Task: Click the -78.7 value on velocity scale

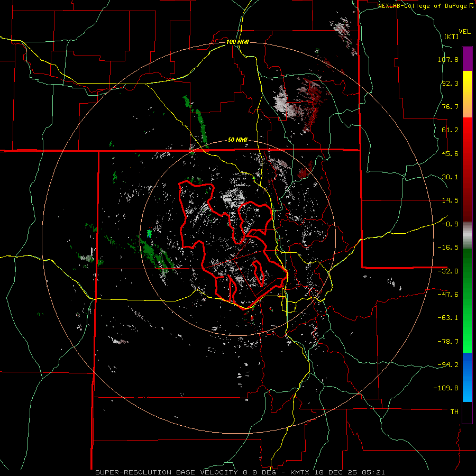Action: [448, 342]
